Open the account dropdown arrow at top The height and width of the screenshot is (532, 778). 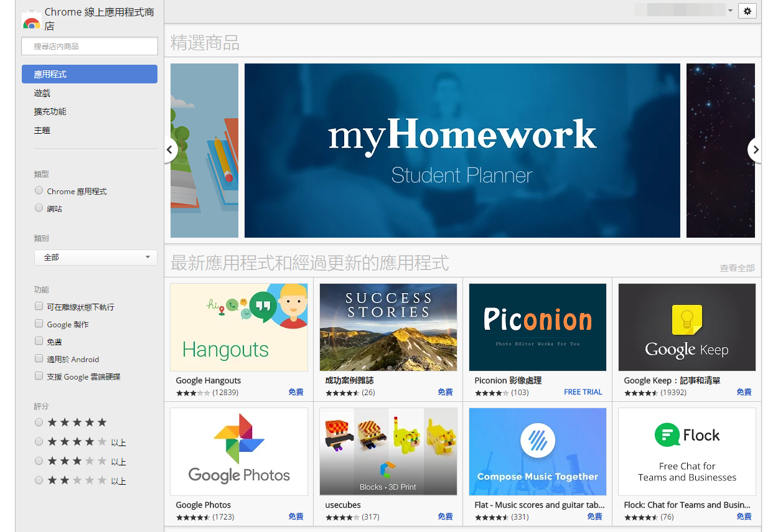coord(730,11)
